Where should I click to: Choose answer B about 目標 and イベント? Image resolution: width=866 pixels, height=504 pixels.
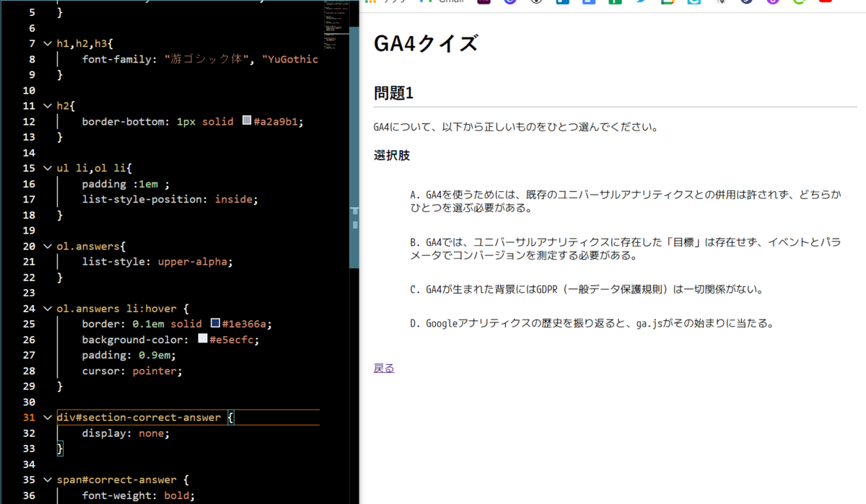coord(625,248)
